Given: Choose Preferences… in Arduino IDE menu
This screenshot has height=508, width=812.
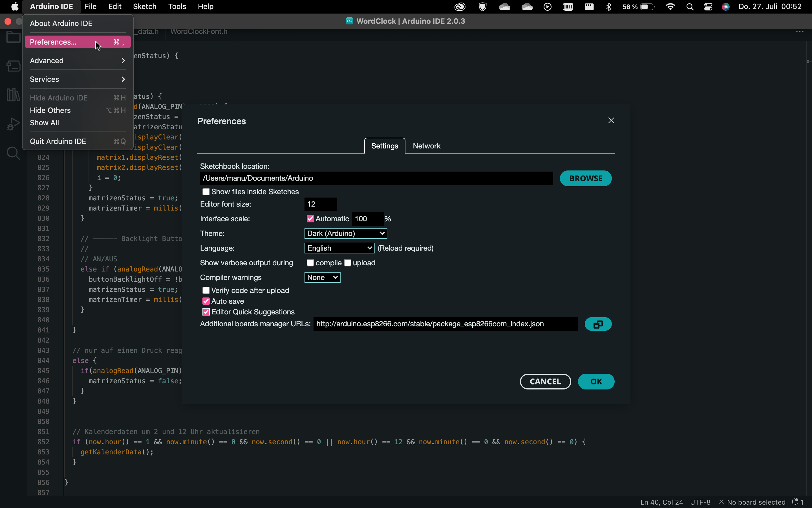Looking at the screenshot, I should tap(78, 42).
